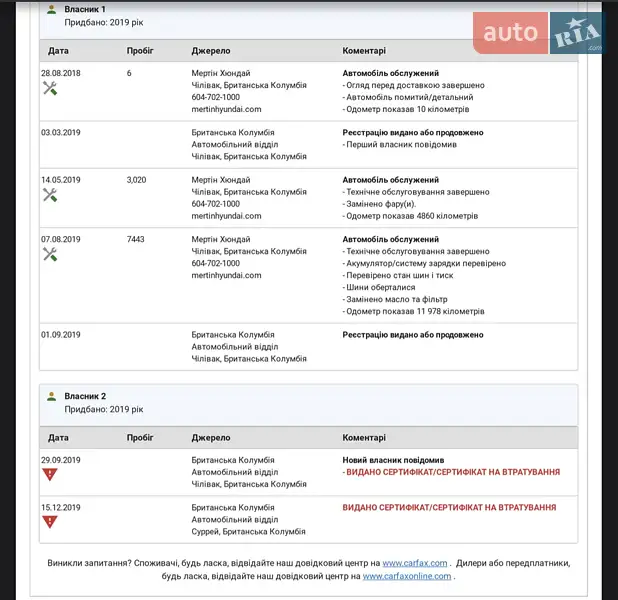Click service wrench icon for 14.05.2019
The width and height of the screenshot is (618, 600).
[x=50, y=195]
